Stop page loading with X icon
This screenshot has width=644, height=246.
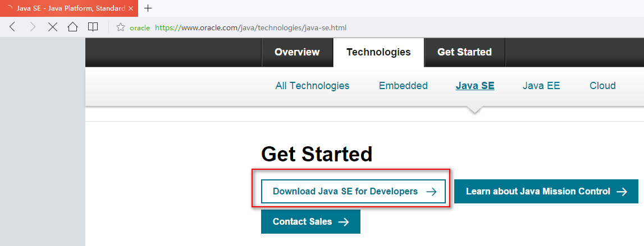coord(53,27)
